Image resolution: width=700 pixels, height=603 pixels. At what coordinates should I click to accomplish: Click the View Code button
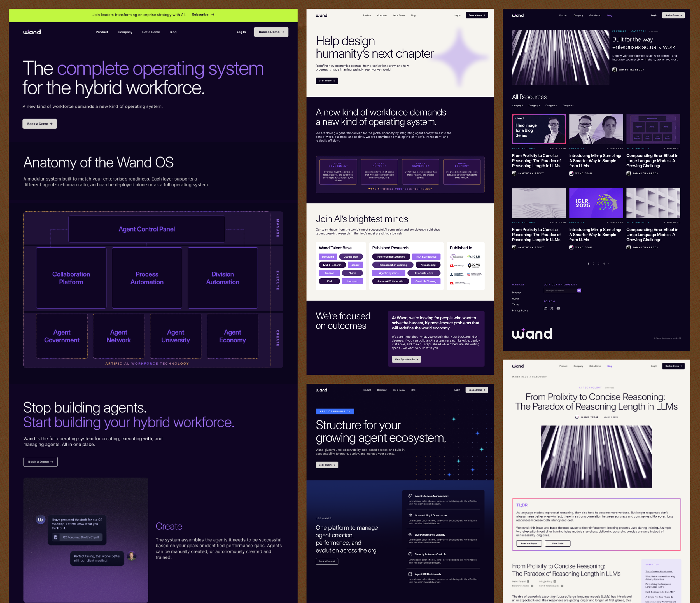pos(558,543)
